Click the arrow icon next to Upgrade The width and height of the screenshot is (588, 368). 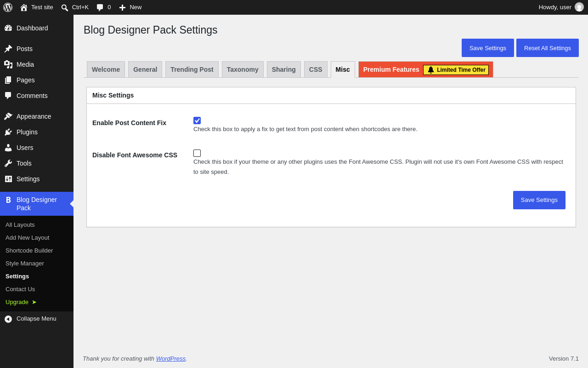(x=34, y=302)
